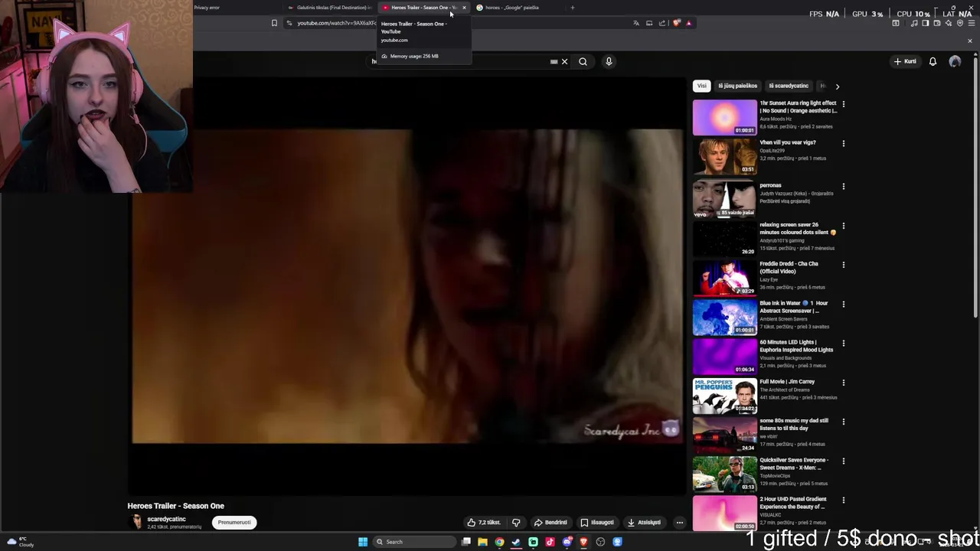Open the Windows Start menu
Screen dimensions: 980x551
tap(363, 542)
